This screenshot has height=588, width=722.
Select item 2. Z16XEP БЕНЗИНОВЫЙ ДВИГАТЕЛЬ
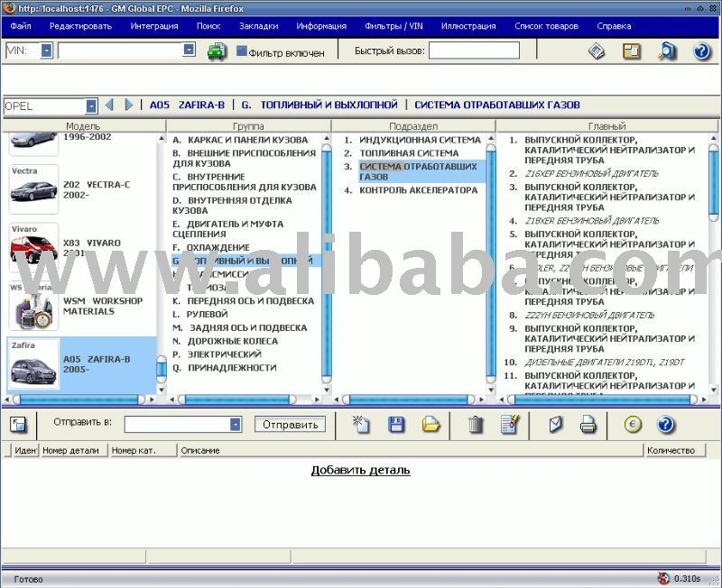point(584,173)
